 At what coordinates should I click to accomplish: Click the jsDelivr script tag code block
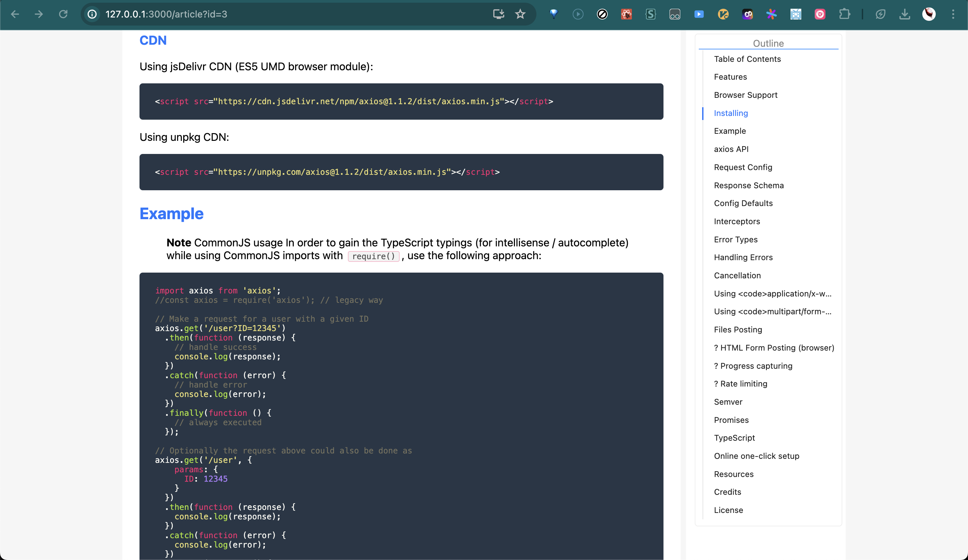401,102
